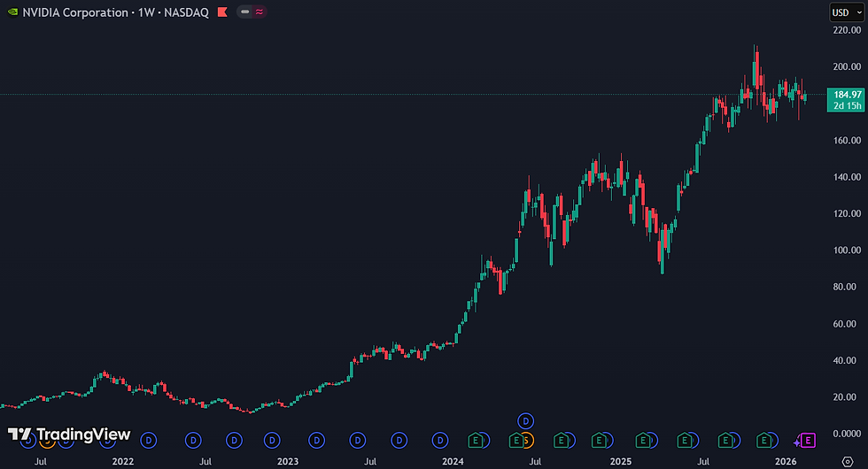This screenshot has width=868, height=469.
Task: Click the 160.00 price axis label
Action: tap(847, 140)
